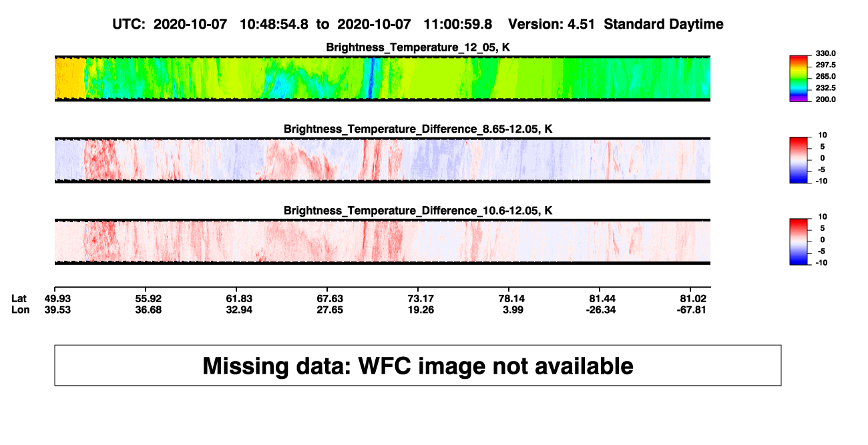Click the 'Brightness_Temperature_12_05, K' panel title
Screen dimensions: 868x445
click(x=418, y=47)
